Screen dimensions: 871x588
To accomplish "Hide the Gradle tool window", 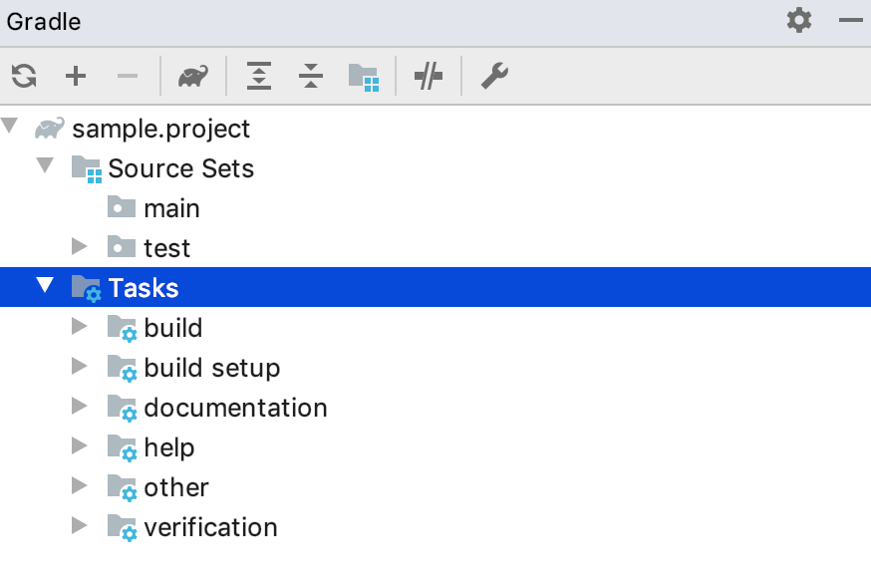I will click(x=850, y=21).
